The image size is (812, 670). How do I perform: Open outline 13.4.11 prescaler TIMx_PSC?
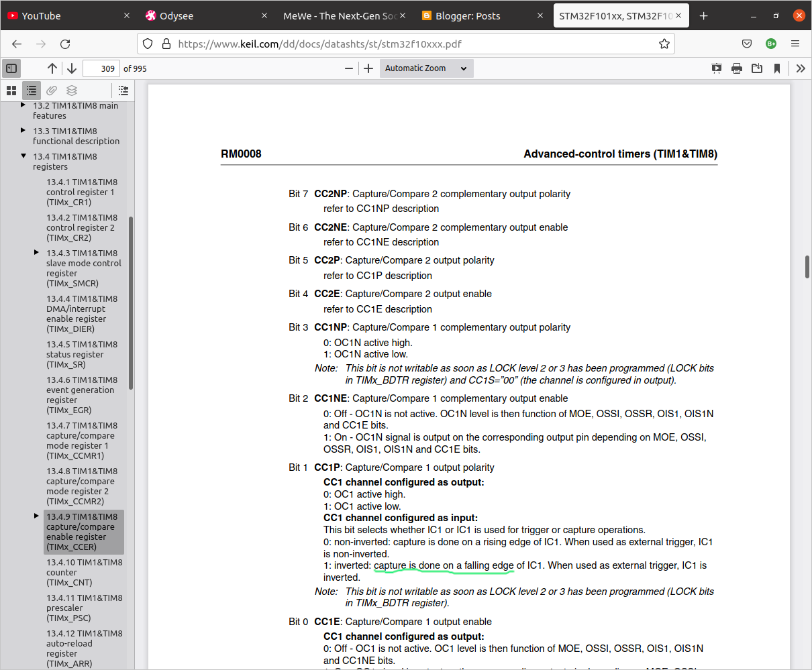point(84,608)
